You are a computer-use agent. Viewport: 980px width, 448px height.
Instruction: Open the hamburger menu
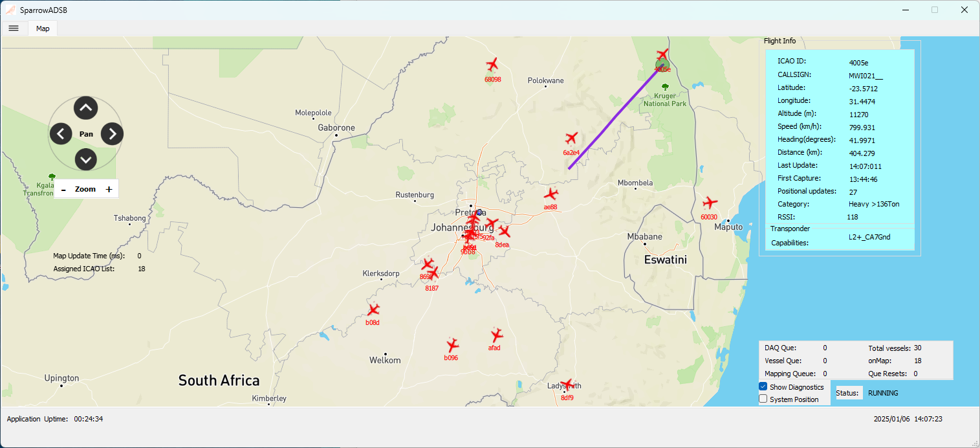[x=14, y=28]
